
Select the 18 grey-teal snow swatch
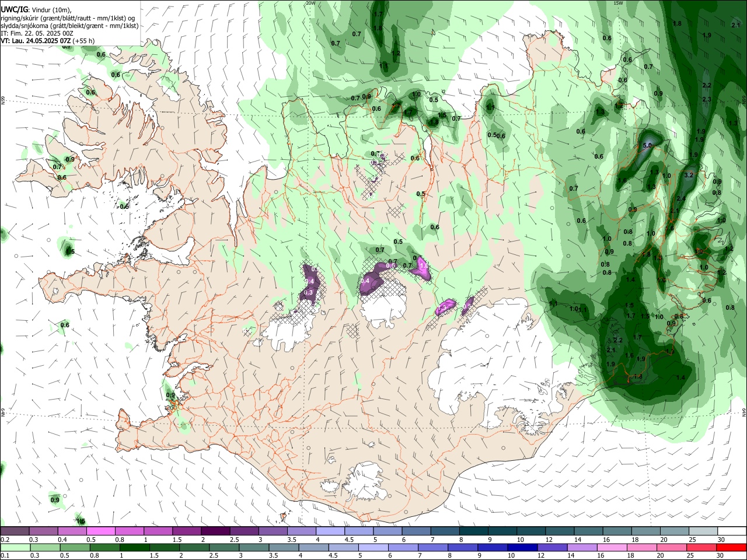[645, 531]
